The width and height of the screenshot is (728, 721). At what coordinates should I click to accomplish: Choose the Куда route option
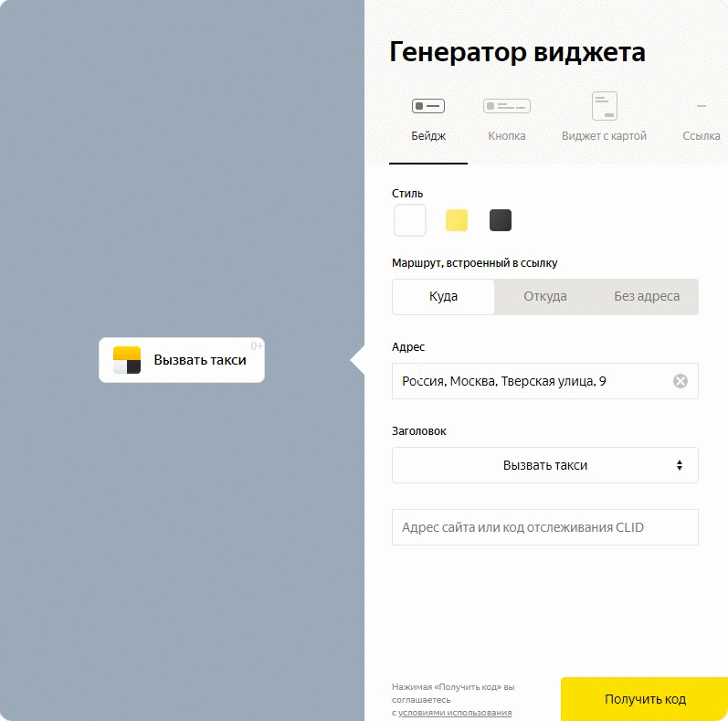[x=443, y=296]
